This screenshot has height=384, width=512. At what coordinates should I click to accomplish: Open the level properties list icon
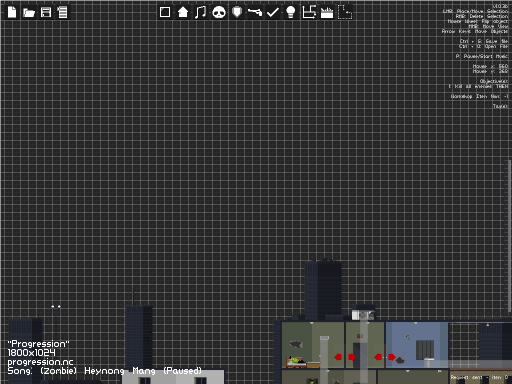pyautogui.click(x=62, y=12)
